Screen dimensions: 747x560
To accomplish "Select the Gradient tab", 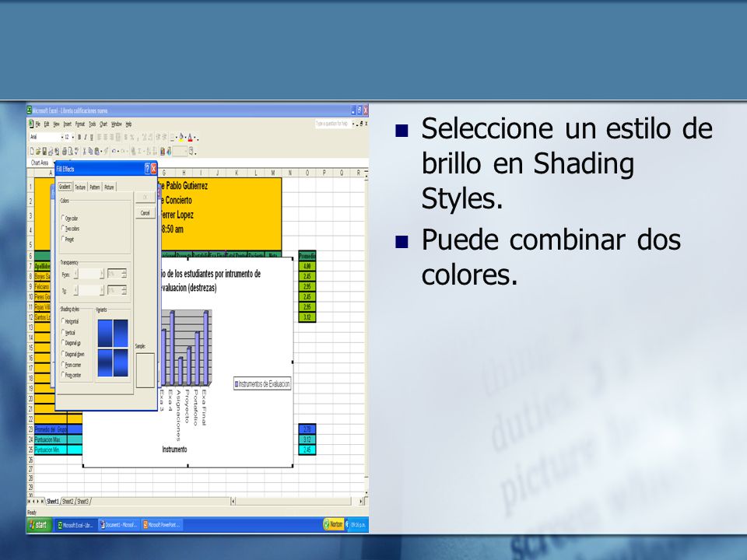I will click(x=65, y=187).
